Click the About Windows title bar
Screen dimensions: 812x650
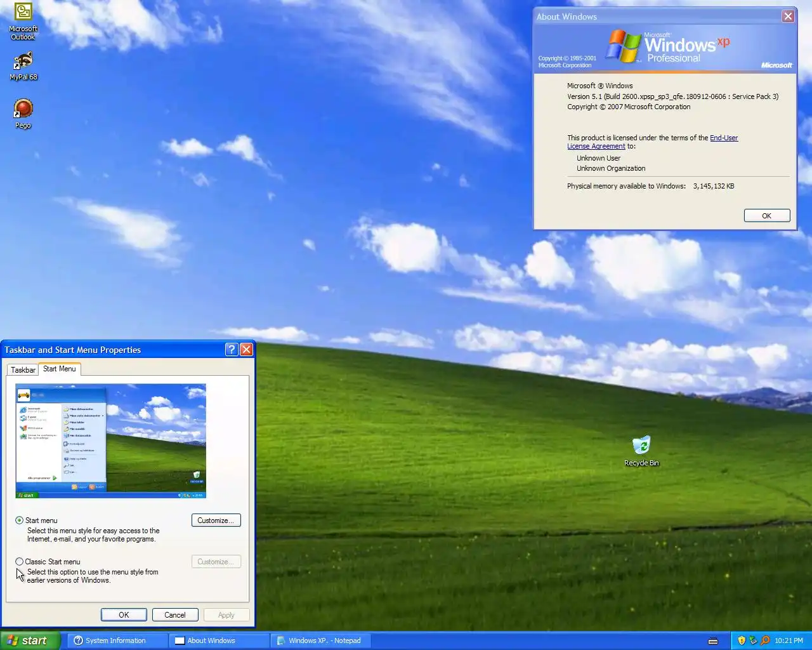pyautogui.click(x=657, y=17)
